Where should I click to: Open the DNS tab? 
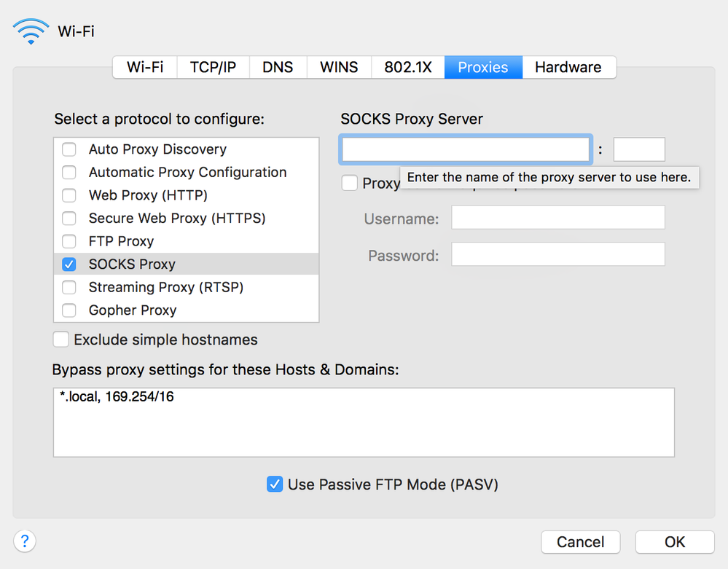[278, 67]
